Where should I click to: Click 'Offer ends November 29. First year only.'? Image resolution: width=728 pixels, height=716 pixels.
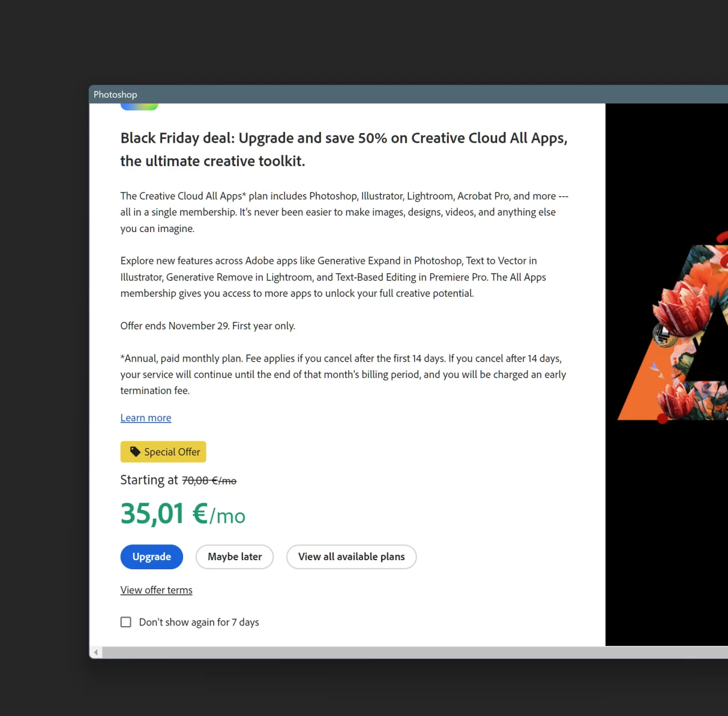point(208,326)
